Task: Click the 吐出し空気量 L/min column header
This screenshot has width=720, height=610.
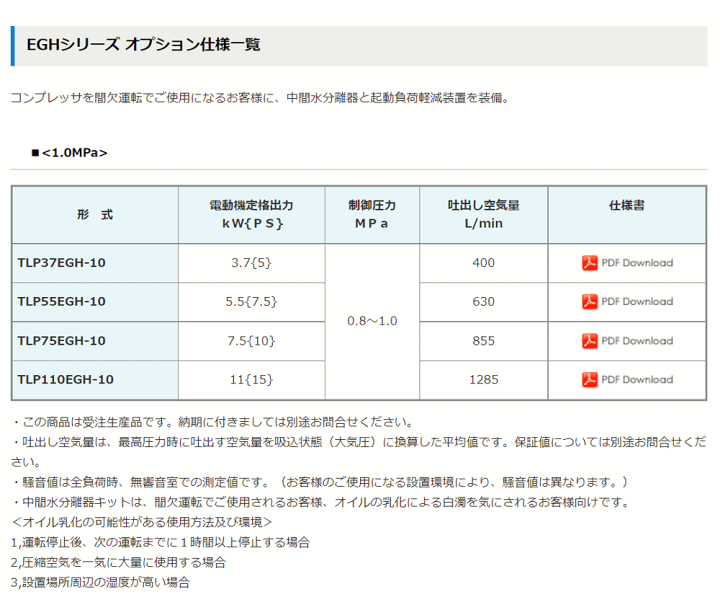Action: 484,215
